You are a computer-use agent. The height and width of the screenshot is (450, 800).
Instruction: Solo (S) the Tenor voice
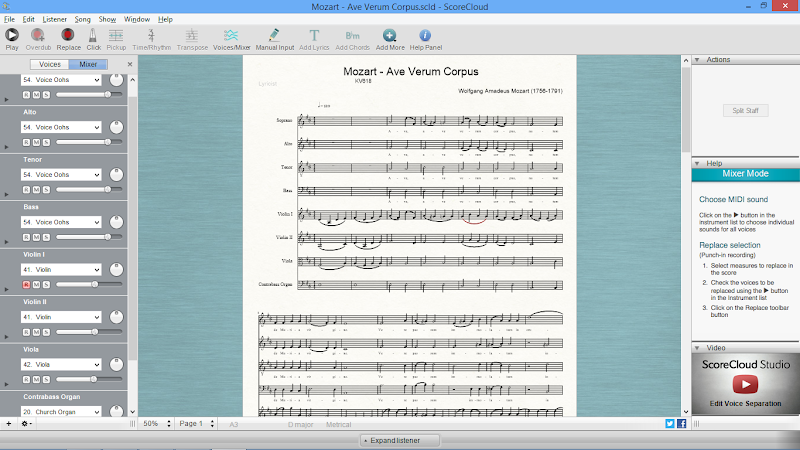click(x=46, y=190)
